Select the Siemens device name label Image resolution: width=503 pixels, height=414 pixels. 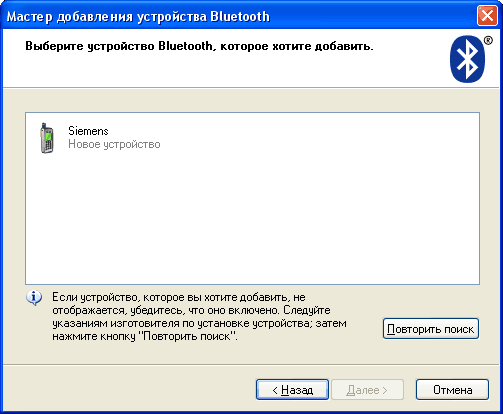[x=88, y=131]
